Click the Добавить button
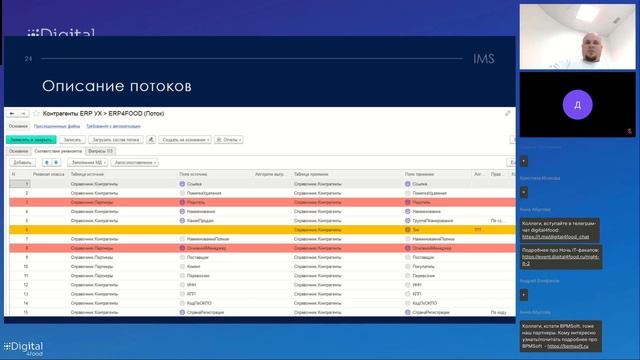Screen dimensions: 640x360 (22, 162)
